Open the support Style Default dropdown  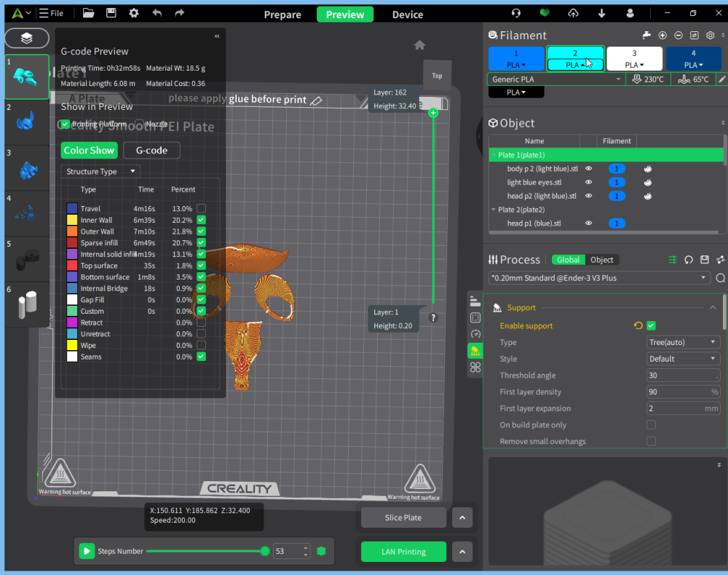click(x=683, y=359)
